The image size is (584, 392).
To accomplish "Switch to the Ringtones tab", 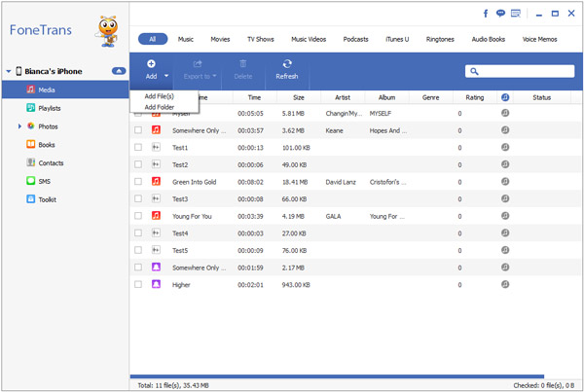I will (440, 39).
